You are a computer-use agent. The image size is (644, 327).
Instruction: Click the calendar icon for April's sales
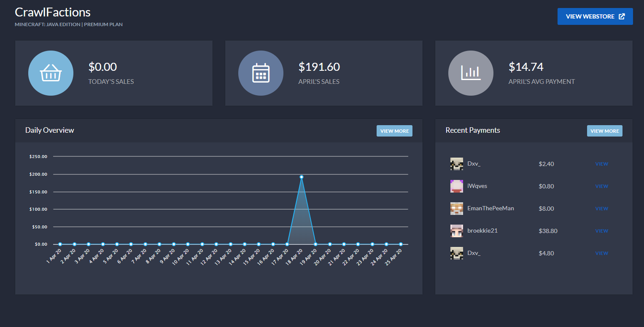click(x=261, y=73)
